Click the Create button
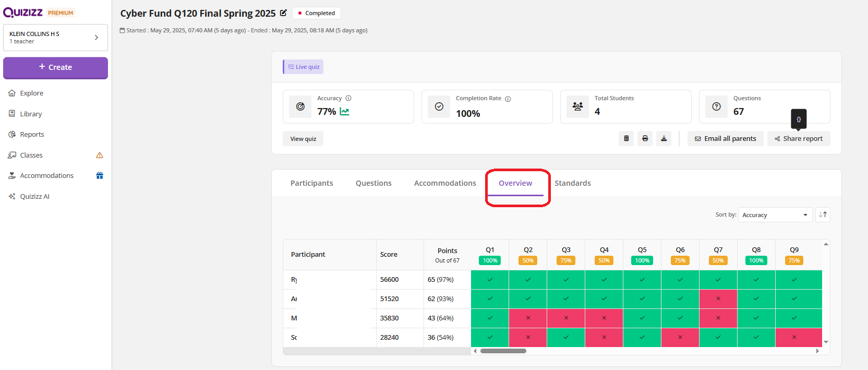Screen dimensions: 868x370 pyautogui.click(x=55, y=67)
